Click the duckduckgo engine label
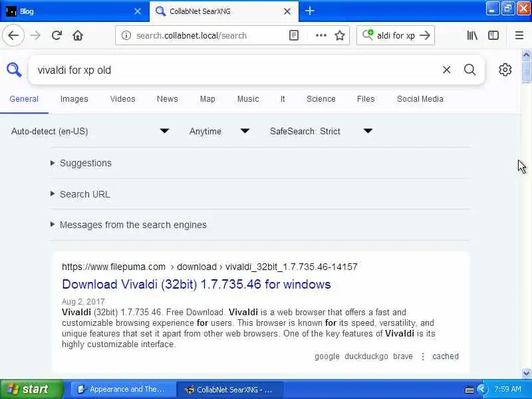 pyautogui.click(x=366, y=356)
